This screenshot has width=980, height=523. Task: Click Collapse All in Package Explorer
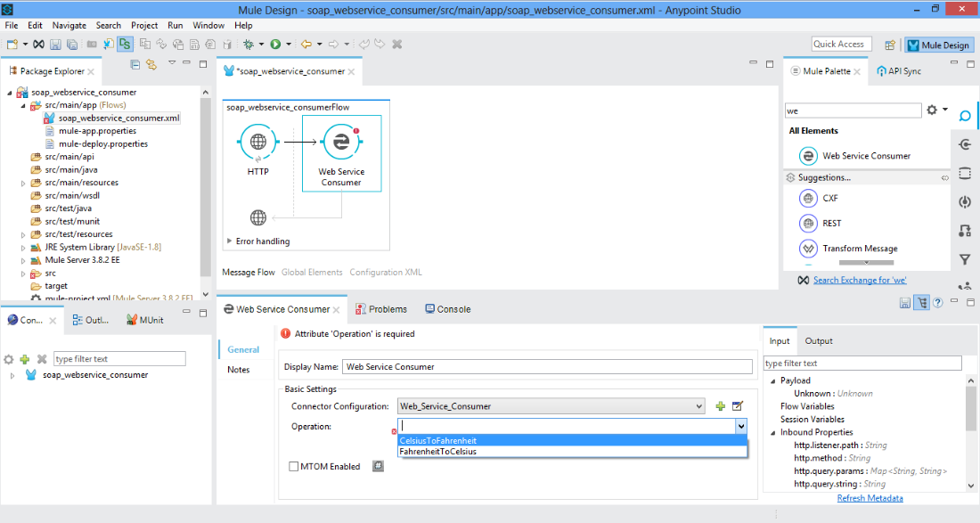[135, 64]
